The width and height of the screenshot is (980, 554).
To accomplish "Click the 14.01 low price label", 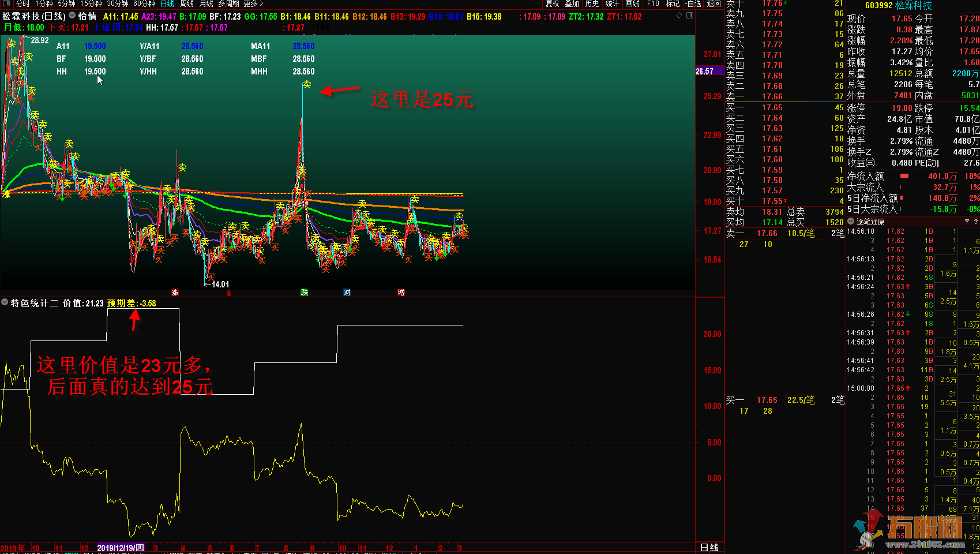I will point(220,285).
